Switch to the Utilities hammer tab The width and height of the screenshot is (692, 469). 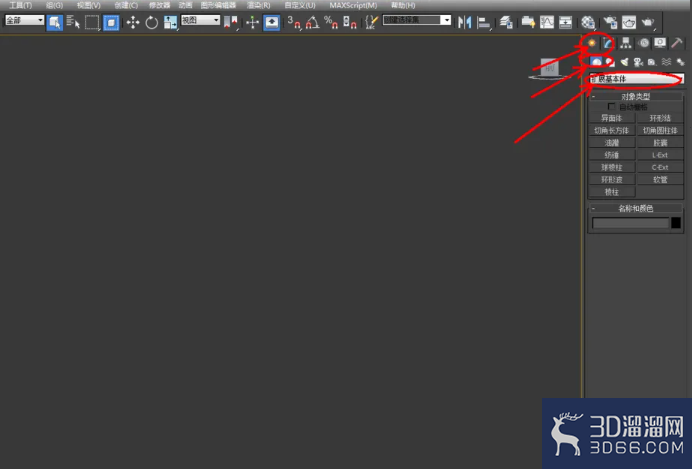click(677, 43)
